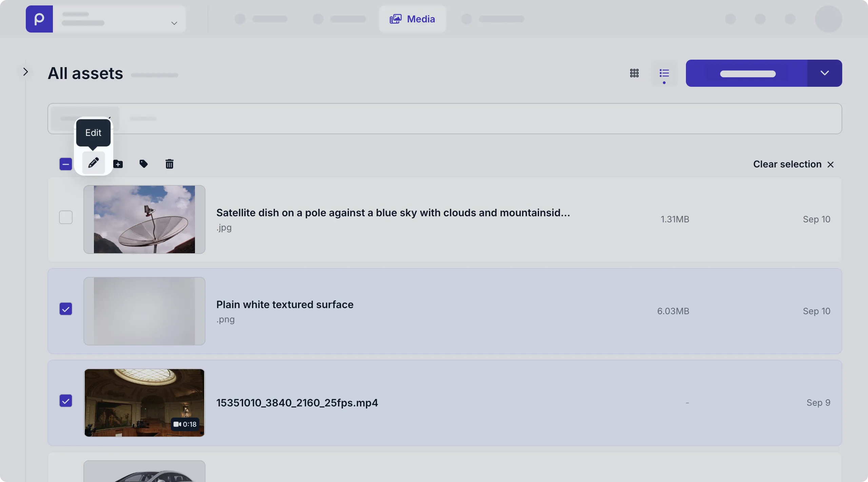Image resolution: width=868 pixels, height=482 pixels.
Task: Click the tag icon in selection toolbar
Action: click(x=143, y=164)
